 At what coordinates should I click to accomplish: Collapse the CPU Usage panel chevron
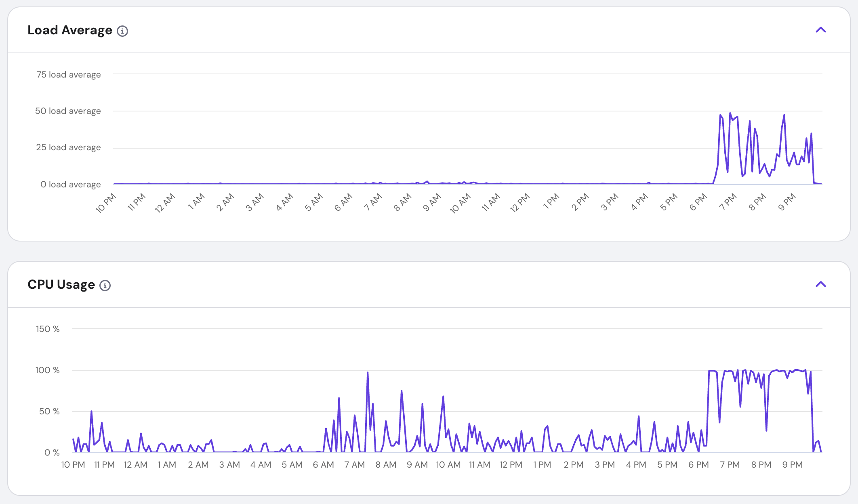tap(820, 284)
